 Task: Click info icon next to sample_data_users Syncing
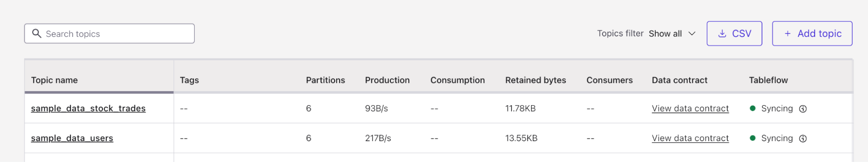[803, 139]
